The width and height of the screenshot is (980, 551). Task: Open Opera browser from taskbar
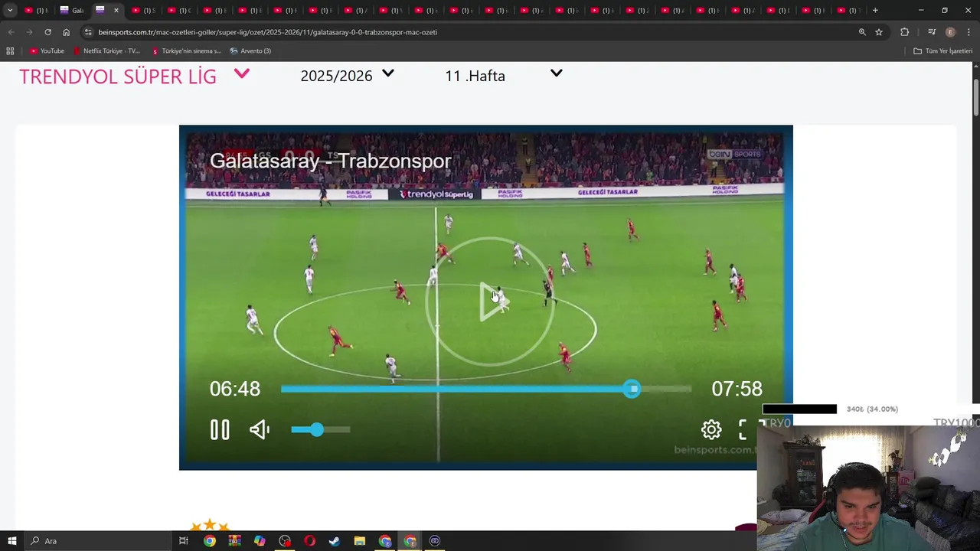pos(309,541)
